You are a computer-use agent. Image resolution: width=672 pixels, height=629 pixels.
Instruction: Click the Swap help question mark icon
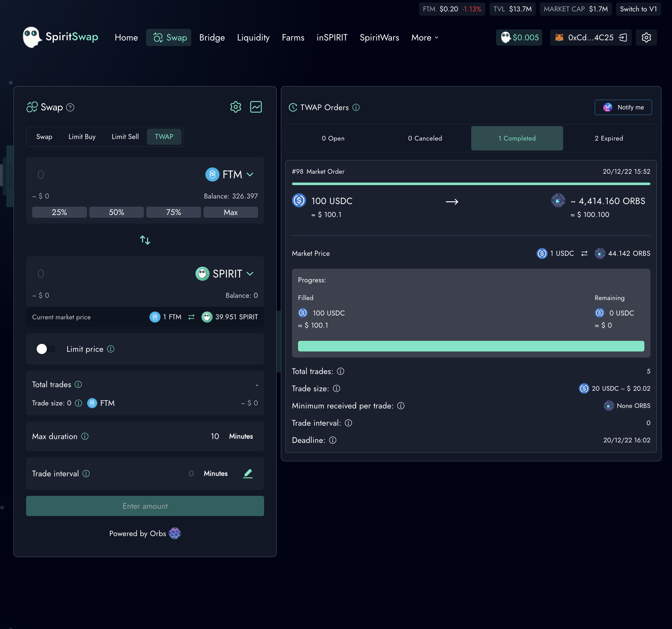point(70,107)
